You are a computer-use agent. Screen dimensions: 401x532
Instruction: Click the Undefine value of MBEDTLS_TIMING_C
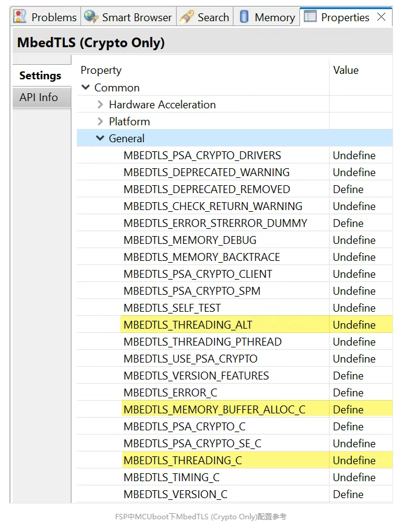point(354,478)
